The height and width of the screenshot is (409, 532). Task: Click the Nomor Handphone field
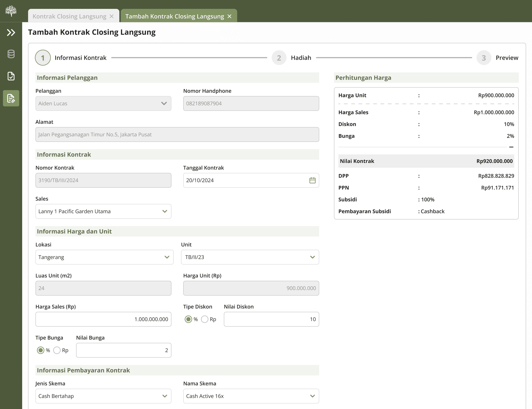[251, 103]
